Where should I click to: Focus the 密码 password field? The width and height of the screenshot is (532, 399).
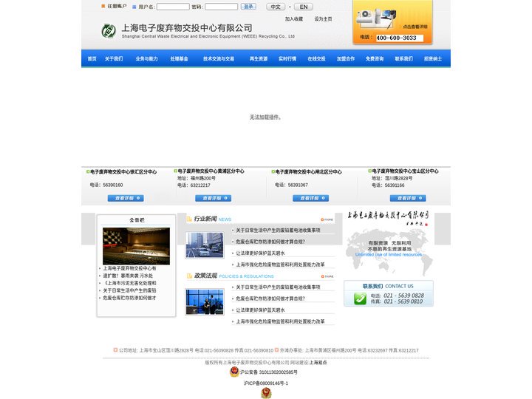click(221, 7)
